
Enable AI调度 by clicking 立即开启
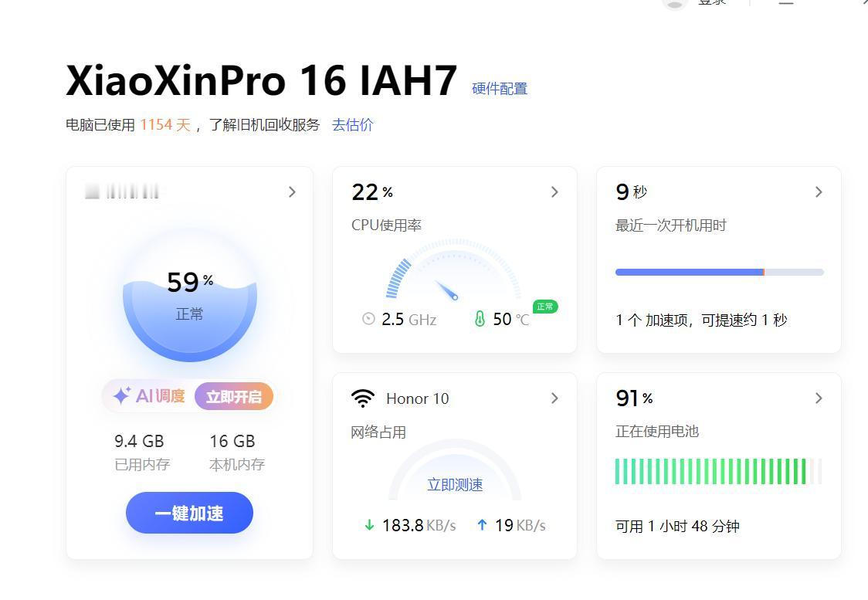(x=234, y=395)
